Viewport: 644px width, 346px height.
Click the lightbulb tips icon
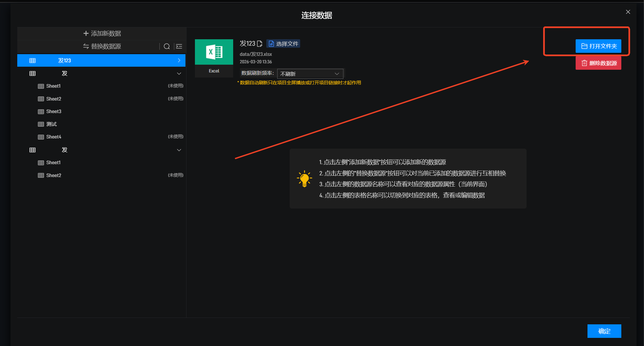point(304,178)
